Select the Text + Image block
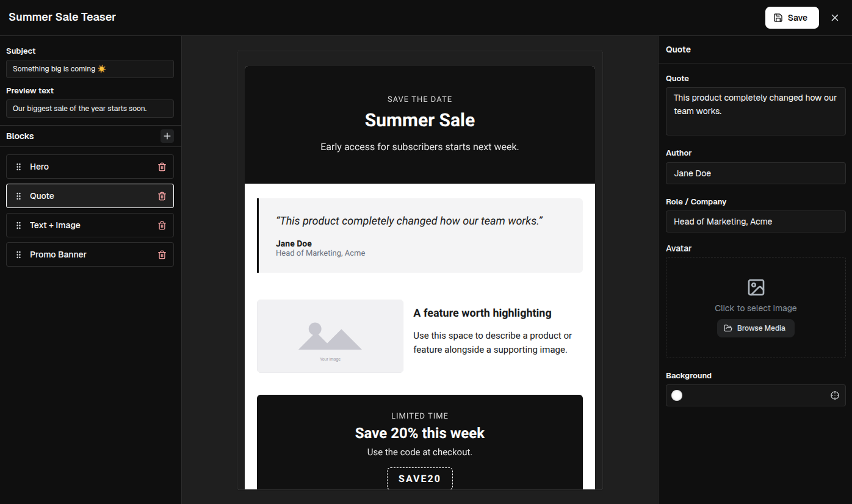The width and height of the screenshot is (852, 504). click(x=90, y=225)
